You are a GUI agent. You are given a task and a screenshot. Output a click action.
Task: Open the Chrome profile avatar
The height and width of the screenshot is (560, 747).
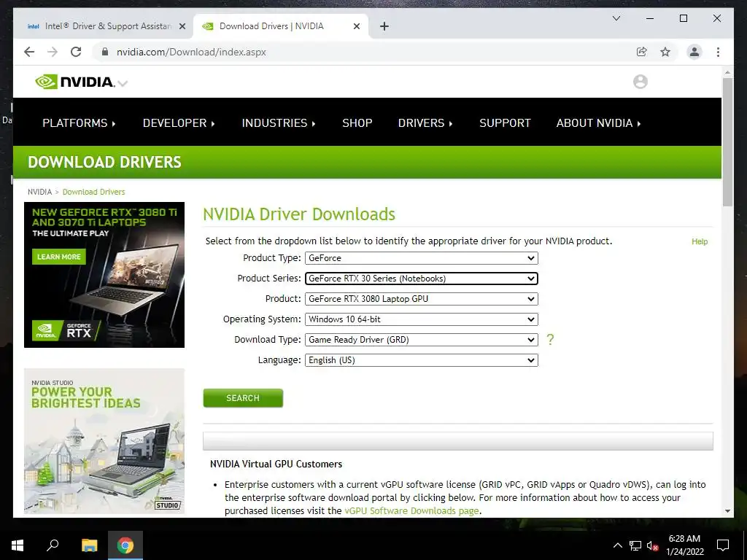[694, 52]
